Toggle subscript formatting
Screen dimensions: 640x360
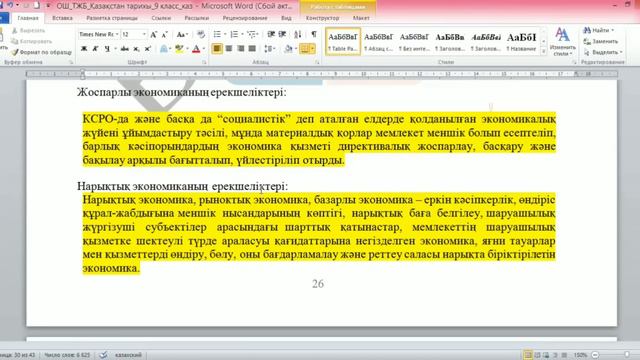click(x=136, y=49)
